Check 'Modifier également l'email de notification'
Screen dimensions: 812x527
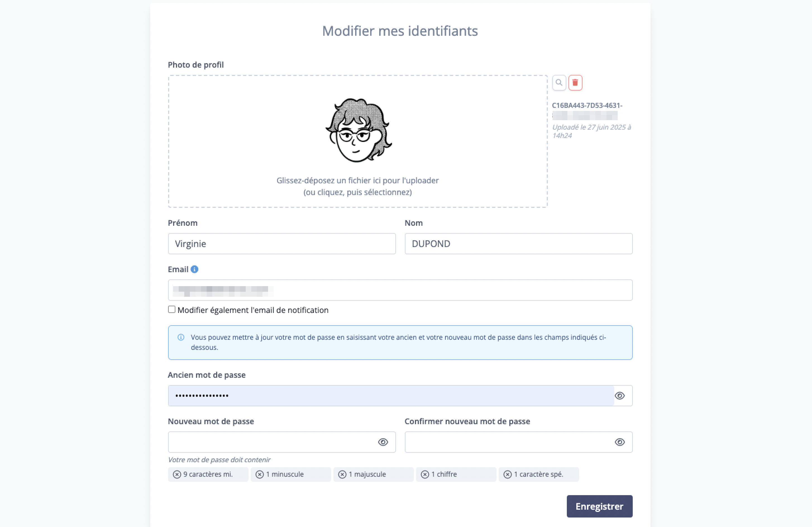(172, 310)
